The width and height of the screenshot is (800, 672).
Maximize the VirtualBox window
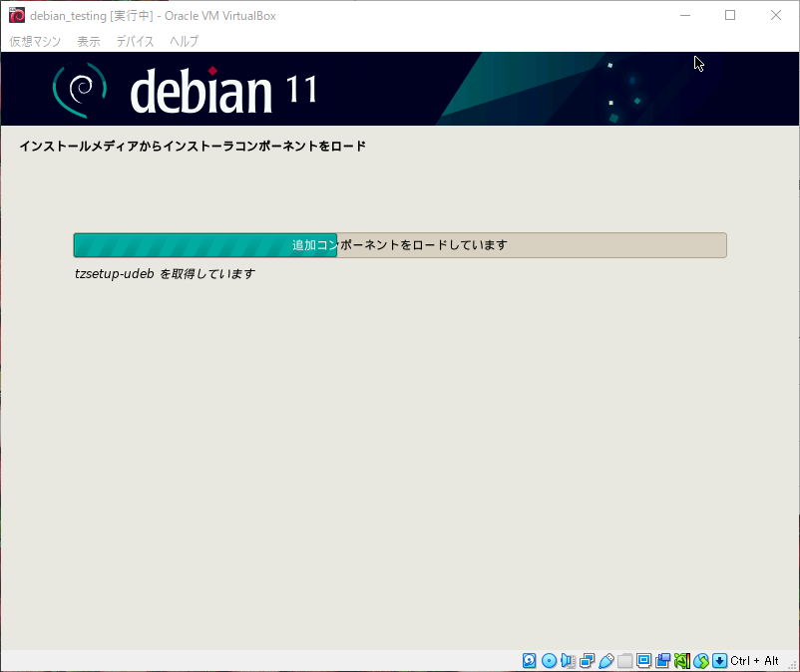point(730,15)
